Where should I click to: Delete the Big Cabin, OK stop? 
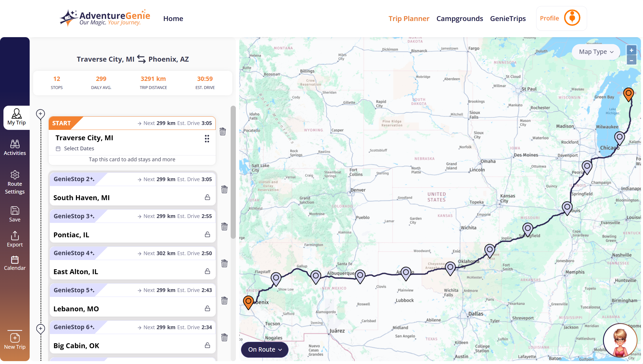[224, 338]
